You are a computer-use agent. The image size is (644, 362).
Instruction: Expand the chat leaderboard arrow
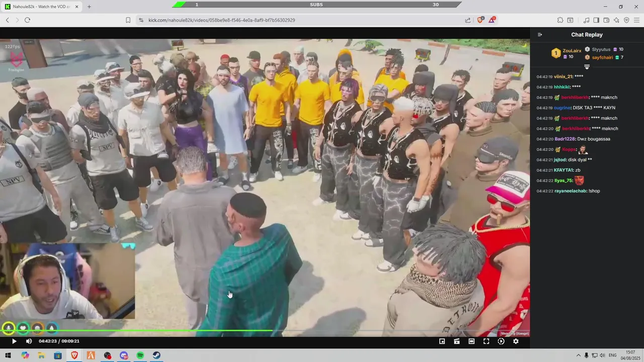(x=587, y=67)
